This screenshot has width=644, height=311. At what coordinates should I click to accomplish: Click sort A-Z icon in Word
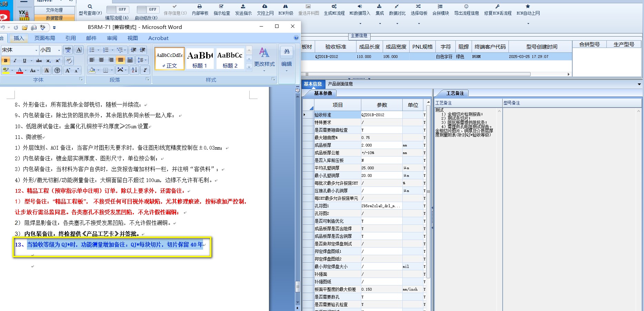[134, 70]
